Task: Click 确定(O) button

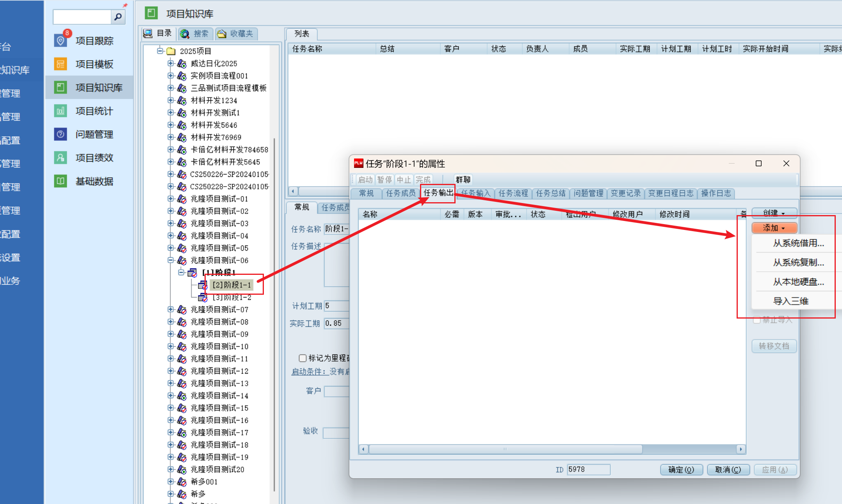Action: tap(681, 470)
